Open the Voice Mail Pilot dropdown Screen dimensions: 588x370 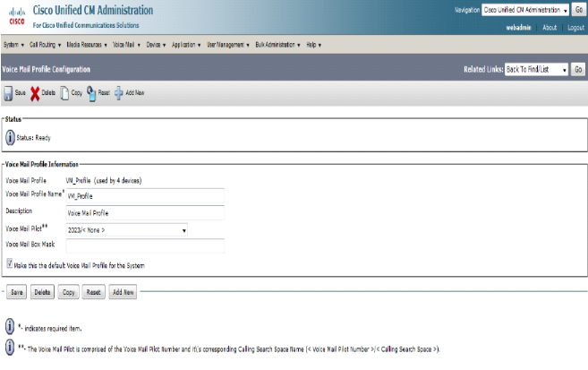pos(127,230)
